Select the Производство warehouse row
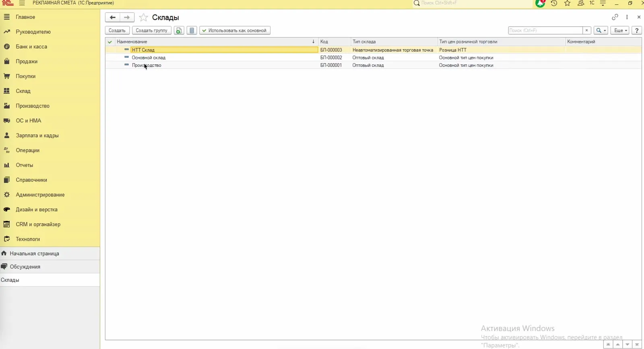Image resolution: width=644 pixels, height=349 pixels. point(373,65)
